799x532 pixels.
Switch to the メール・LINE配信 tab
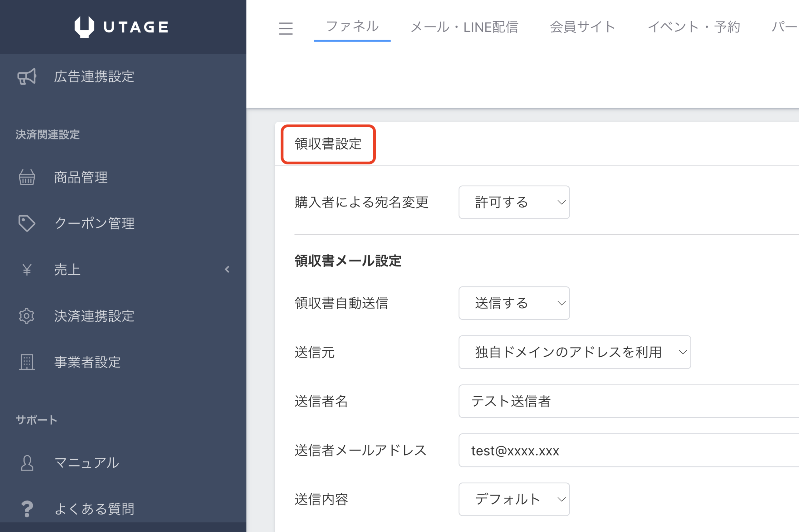[464, 27]
